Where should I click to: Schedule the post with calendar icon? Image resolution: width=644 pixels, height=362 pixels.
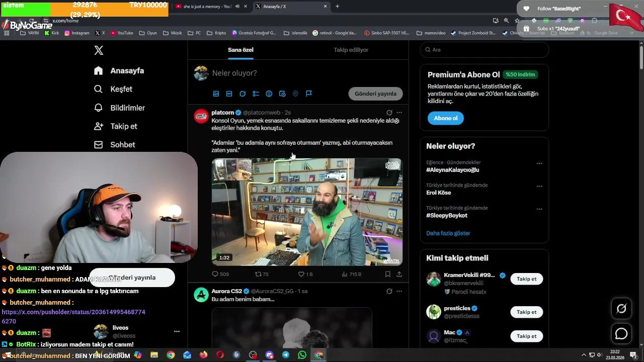282,94
